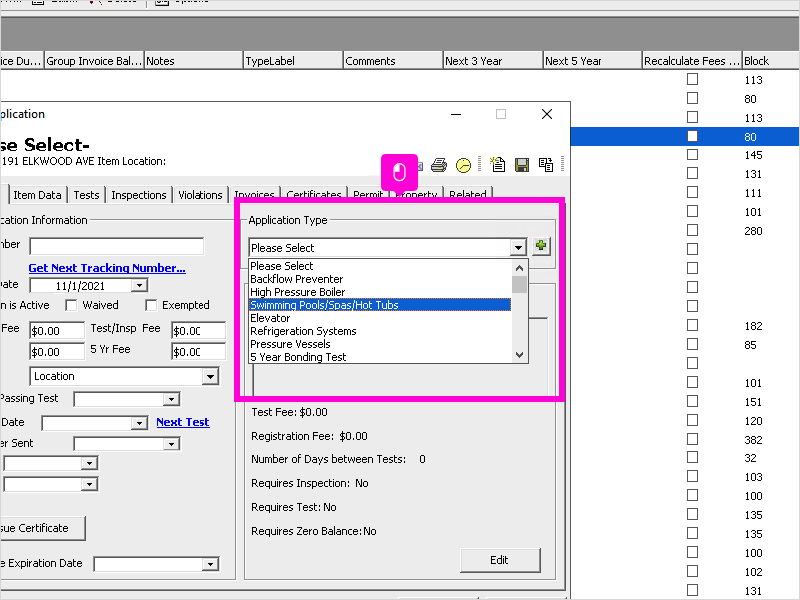Click the scrollbar thumb in the type list

click(x=519, y=284)
